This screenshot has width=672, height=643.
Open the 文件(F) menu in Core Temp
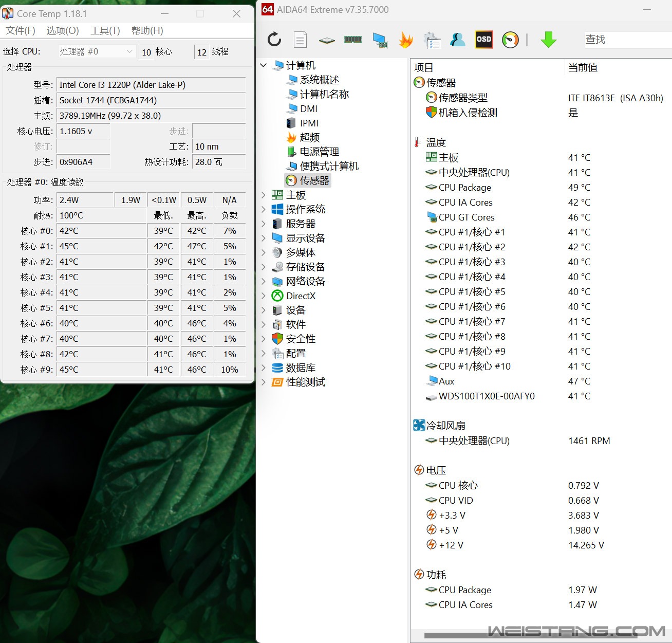point(21,30)
